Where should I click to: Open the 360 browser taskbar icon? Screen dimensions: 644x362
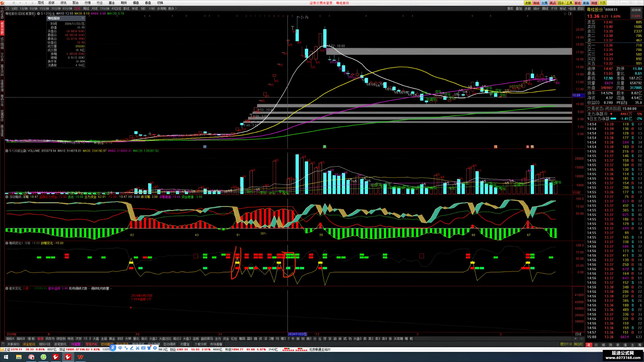click(43, 357)
